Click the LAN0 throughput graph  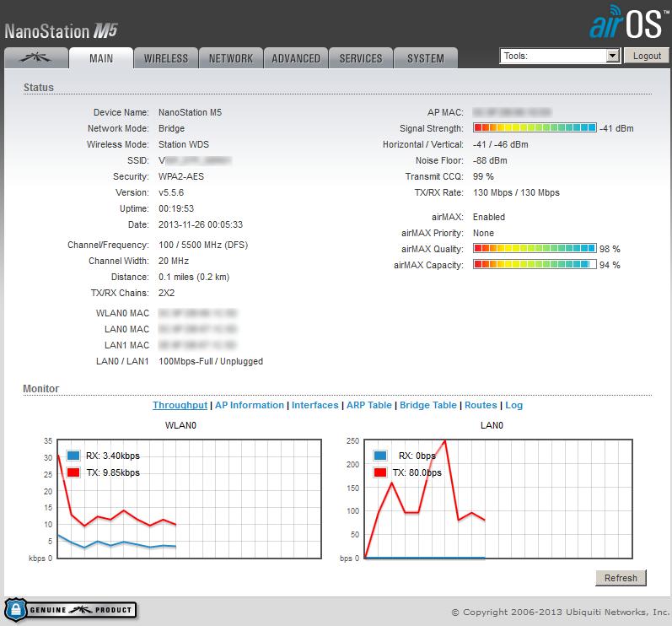(498, 499)
